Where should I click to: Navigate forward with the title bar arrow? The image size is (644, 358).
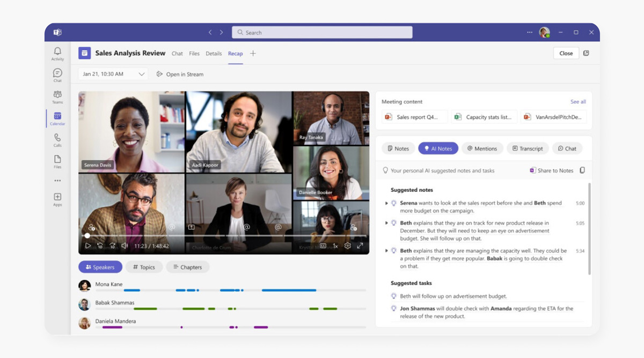[x=221, y=32]
